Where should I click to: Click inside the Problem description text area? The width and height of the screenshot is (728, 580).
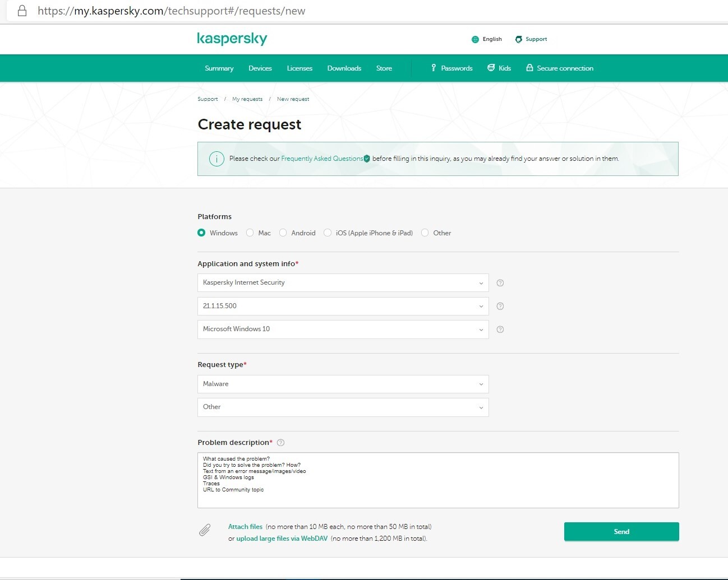[x=438, y=480]
